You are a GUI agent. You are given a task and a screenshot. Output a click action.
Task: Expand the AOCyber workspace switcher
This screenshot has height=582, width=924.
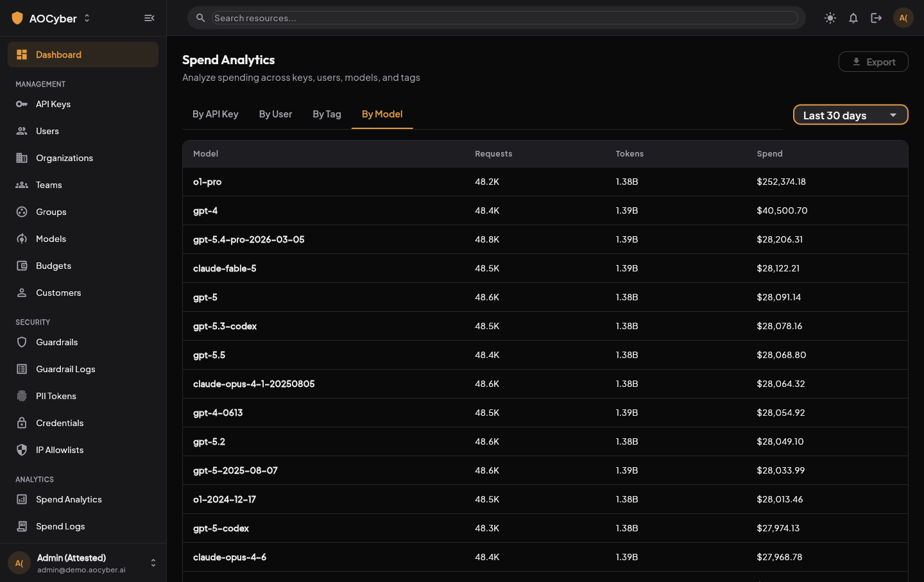[87, 18]
